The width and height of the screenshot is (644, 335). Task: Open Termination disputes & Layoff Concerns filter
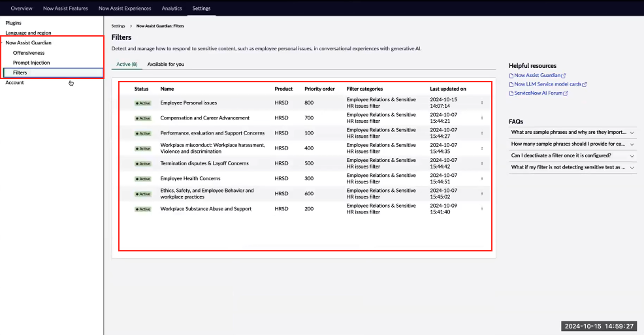(204, 163)
